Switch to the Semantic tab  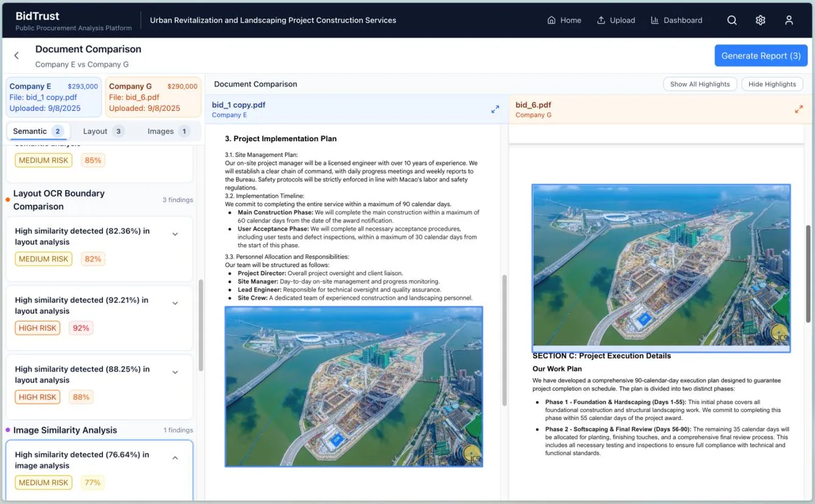38,131
